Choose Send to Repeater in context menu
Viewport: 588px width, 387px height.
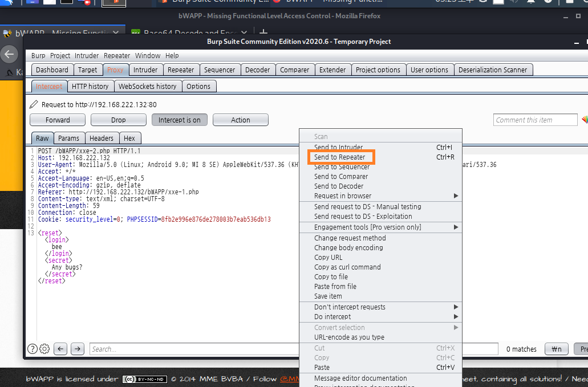(x=381, y=157)
